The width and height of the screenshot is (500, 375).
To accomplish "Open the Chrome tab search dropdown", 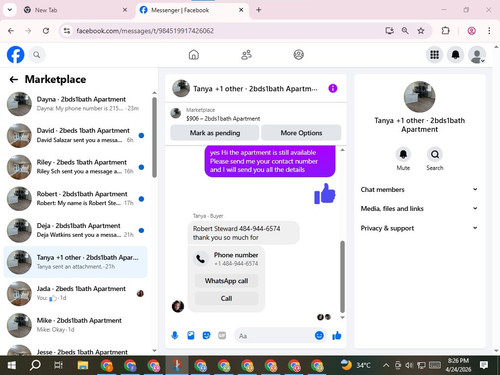I will coord(10,10).
